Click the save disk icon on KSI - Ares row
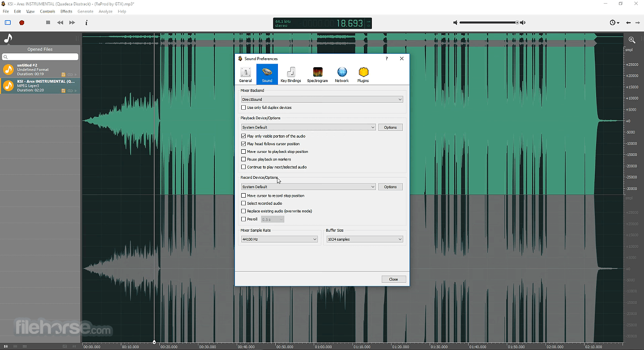The image size is (644, 350). [63, 91]
